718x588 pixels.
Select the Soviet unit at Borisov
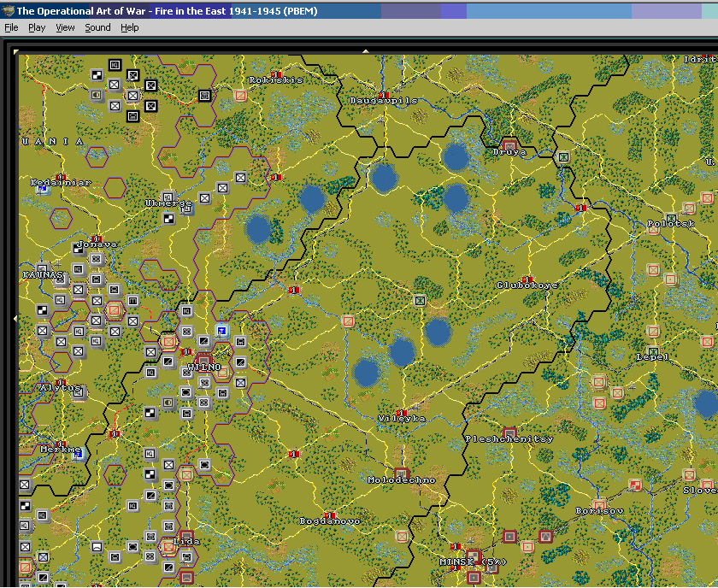[x=599, y=505]
